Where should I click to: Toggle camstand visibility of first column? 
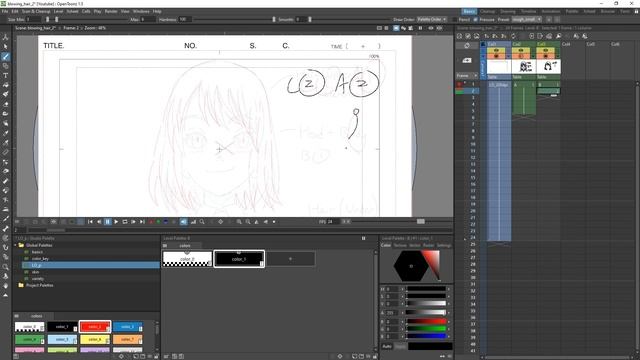point(496,56)
